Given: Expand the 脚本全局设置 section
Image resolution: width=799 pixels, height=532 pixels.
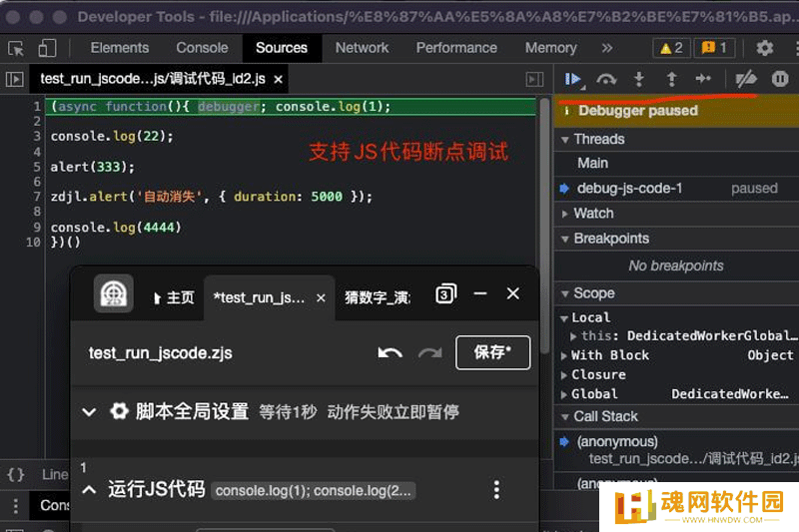Looking at the screenshot, I should tap(89, 411).
